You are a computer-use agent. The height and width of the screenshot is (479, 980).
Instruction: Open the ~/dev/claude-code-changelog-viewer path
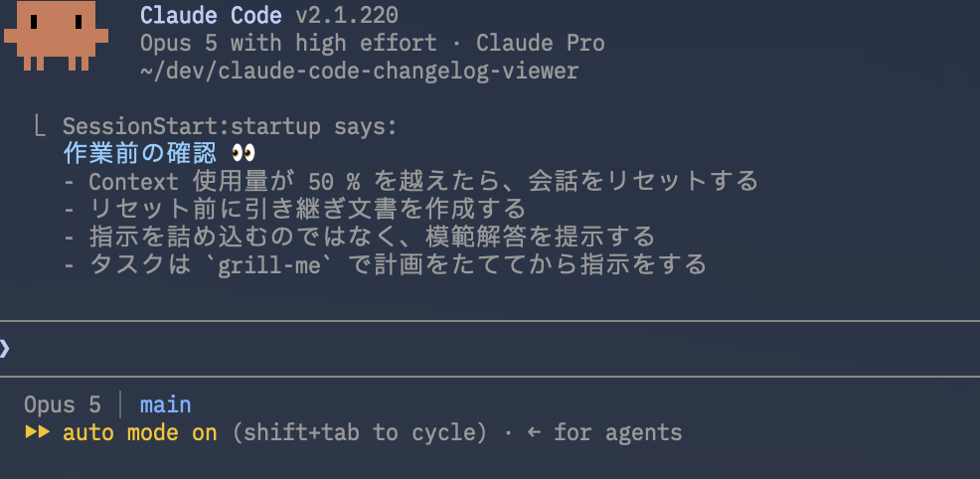click(360, 72)
